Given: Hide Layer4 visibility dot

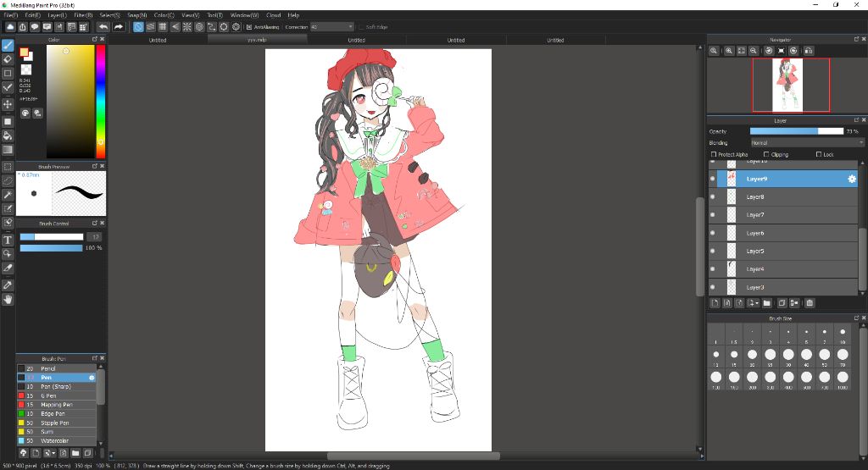Looking at the screenshot, I should pos(713,269).
